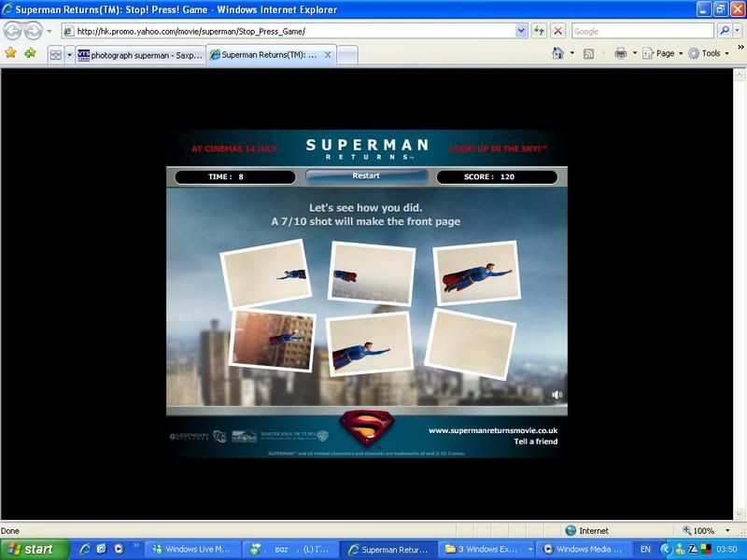Focus the address bar URL field
Image resolution: width=747 pixels, height=560 pixels.
[289, 32]
